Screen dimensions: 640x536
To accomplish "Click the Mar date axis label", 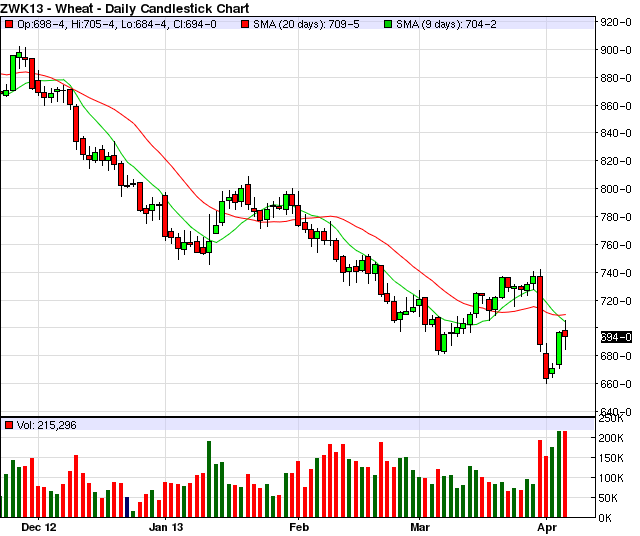I will (x=420, y=527).
